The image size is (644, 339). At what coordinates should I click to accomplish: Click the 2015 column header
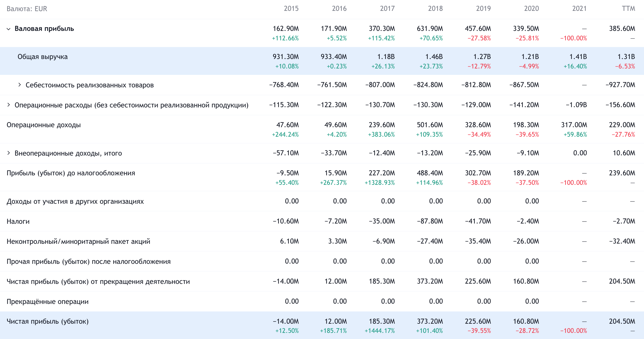coord(291,9)
